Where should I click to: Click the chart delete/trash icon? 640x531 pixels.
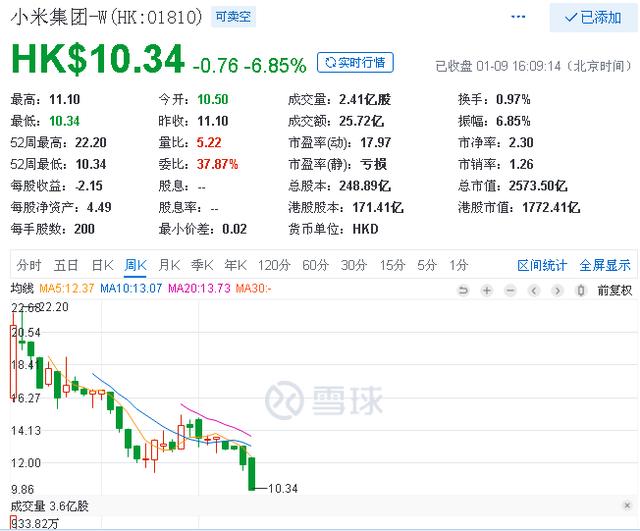[581, 291]
